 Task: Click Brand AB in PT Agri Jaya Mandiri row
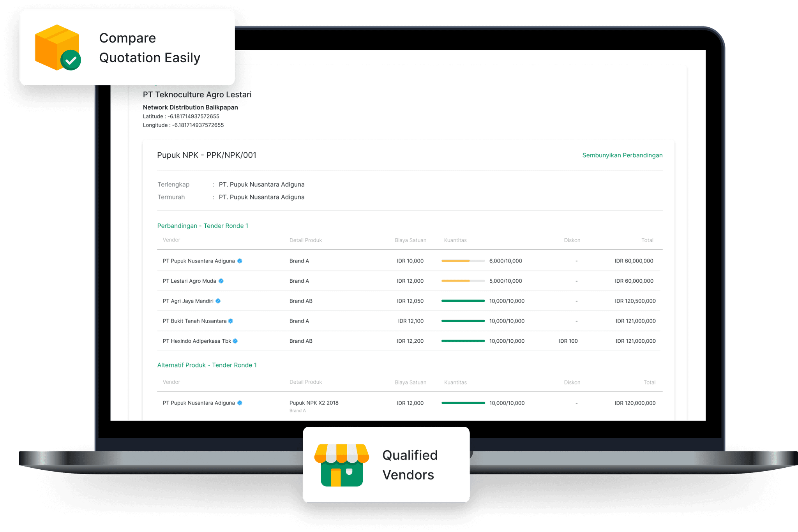(x=301, y=301)
